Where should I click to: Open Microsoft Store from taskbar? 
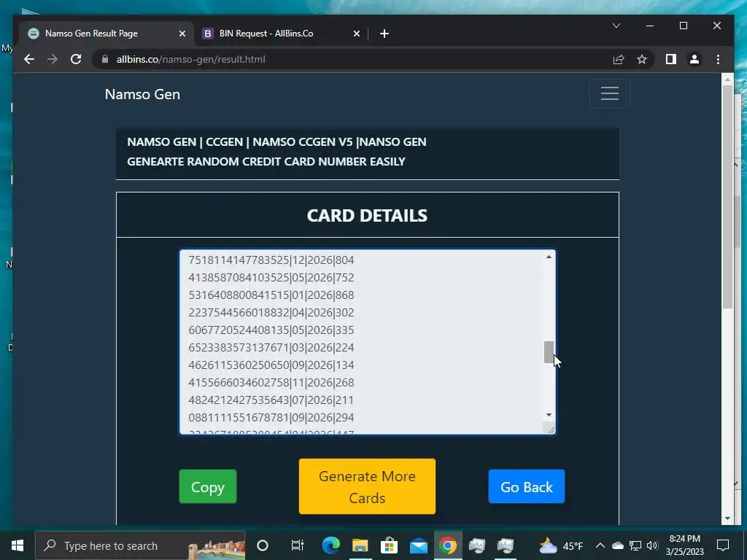(x=390, y=545)
